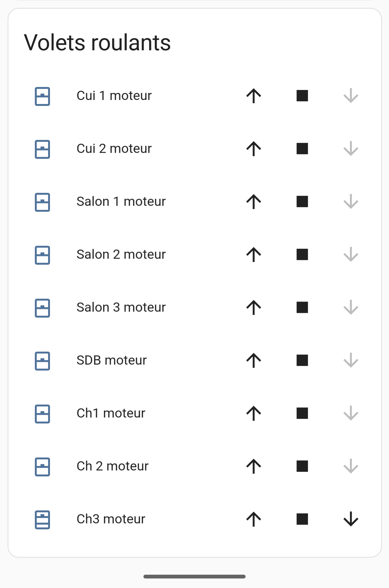Tap the greyed-out down arrow for Cui 2 moteur

351,149
